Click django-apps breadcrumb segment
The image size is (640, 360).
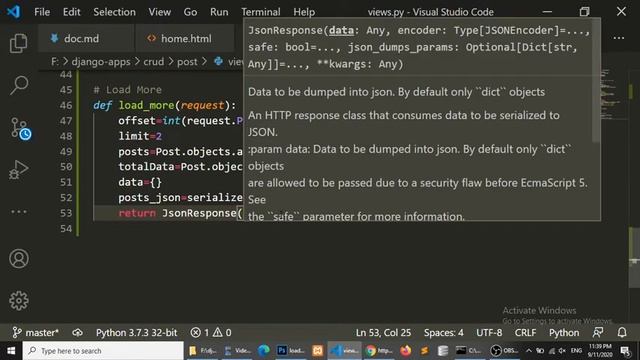101,62
